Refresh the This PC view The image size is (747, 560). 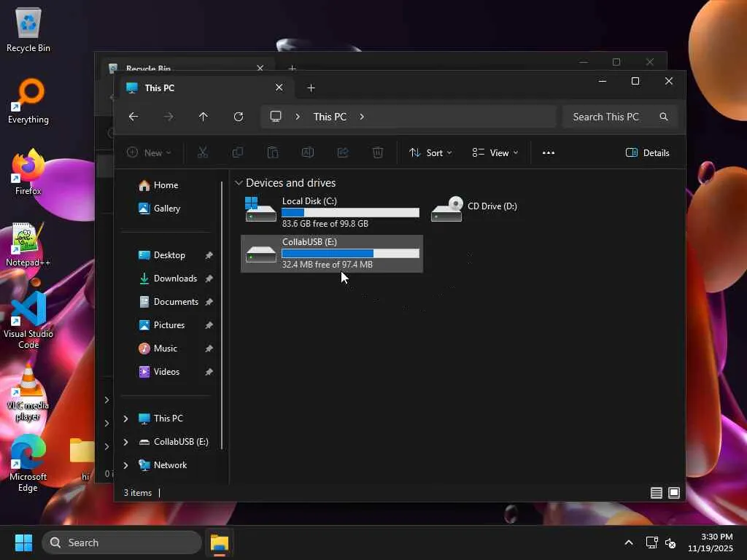click(x=239, y=117)
